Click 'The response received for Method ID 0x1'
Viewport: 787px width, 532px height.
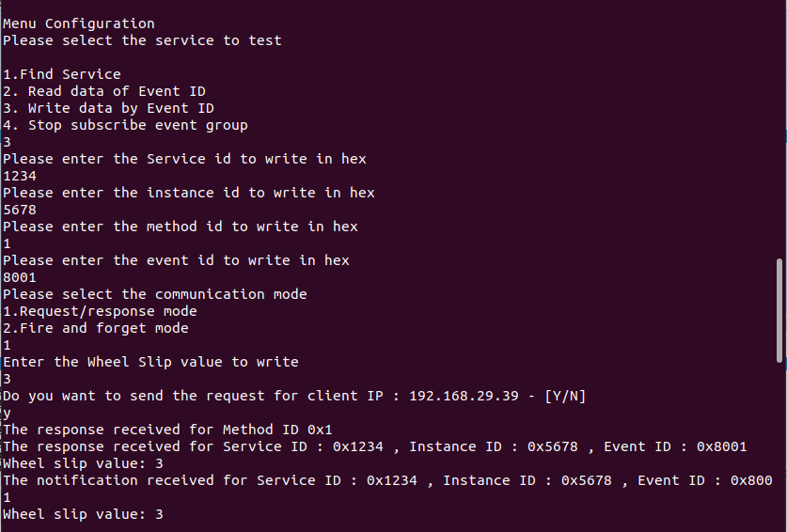pos(167,430)
